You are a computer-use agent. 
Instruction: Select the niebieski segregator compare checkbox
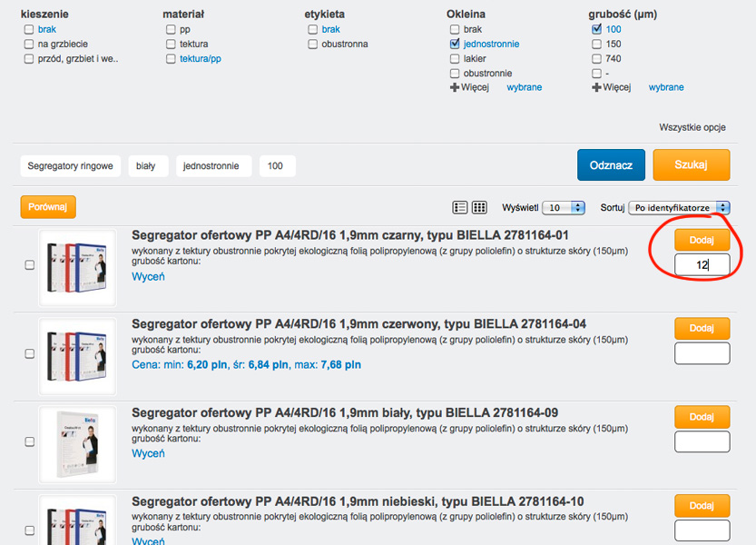(29, 530)
